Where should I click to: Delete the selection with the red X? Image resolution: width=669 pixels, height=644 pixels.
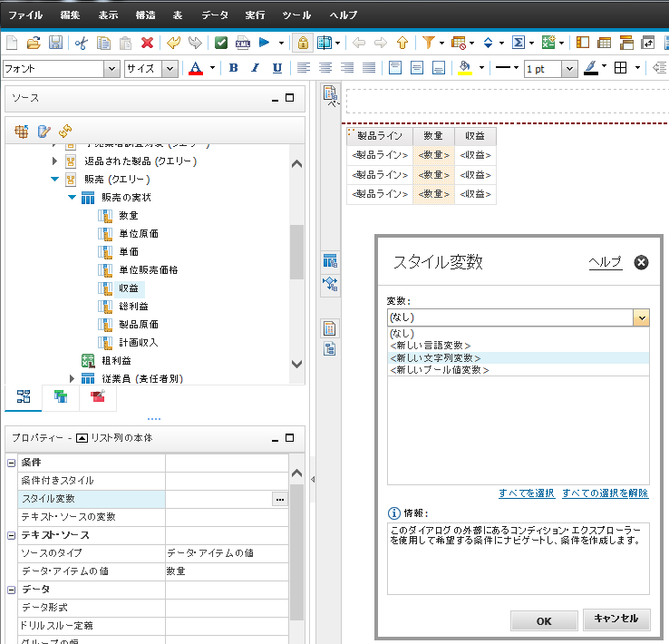(147, 43)
